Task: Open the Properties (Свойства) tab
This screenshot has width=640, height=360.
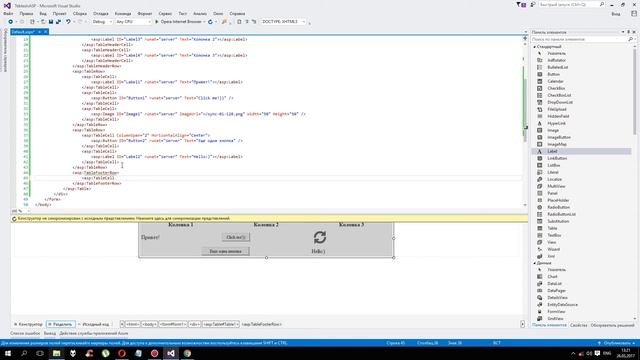Action: pyautogui.click(x=578, y=325)
